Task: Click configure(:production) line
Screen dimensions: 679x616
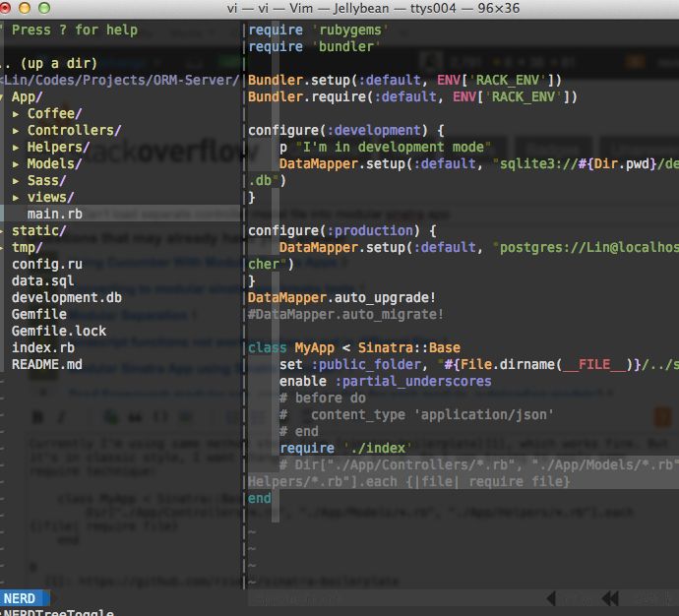Action: [342, 230]
